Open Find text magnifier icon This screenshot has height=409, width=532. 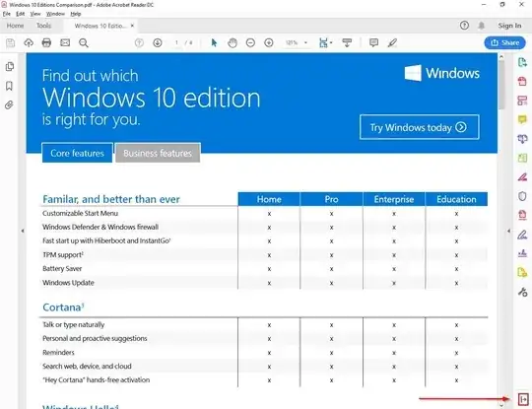(x=84, y=42)
